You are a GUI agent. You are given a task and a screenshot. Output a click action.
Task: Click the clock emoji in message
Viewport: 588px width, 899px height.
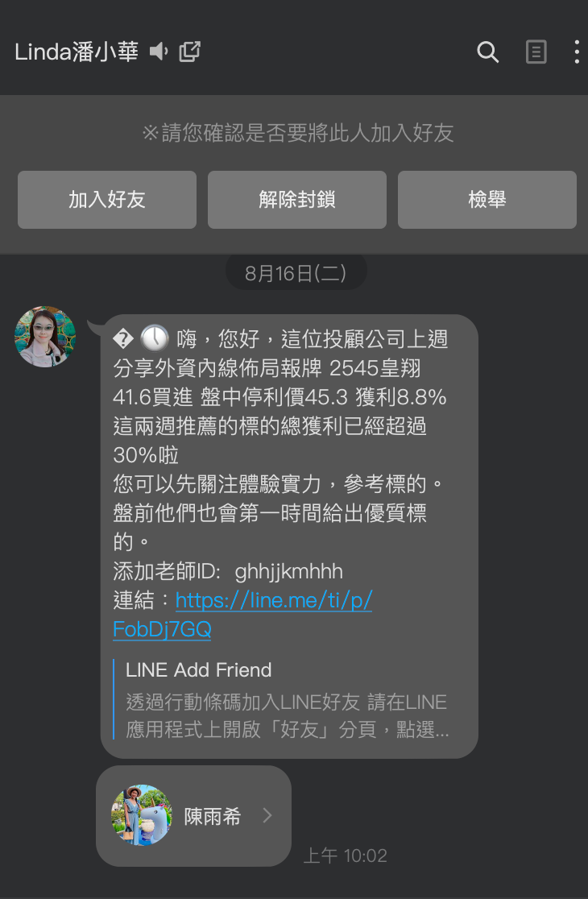click(x=155, y=338)
